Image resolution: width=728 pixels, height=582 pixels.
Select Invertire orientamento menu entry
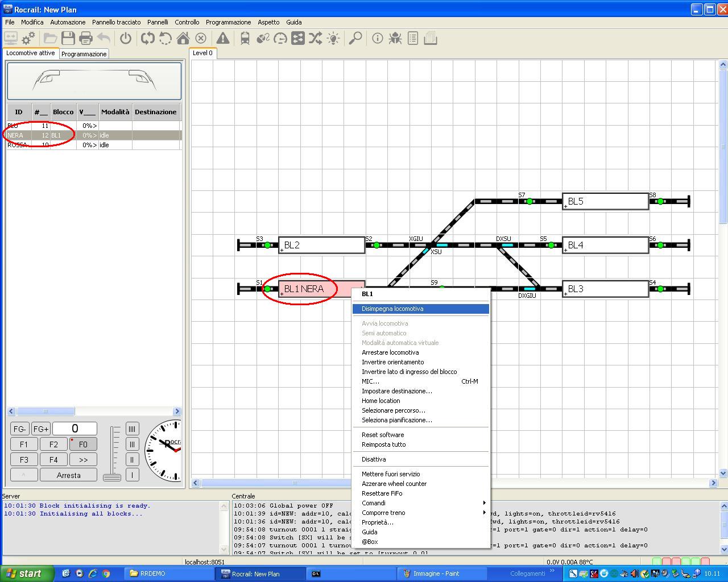(421, 362)
